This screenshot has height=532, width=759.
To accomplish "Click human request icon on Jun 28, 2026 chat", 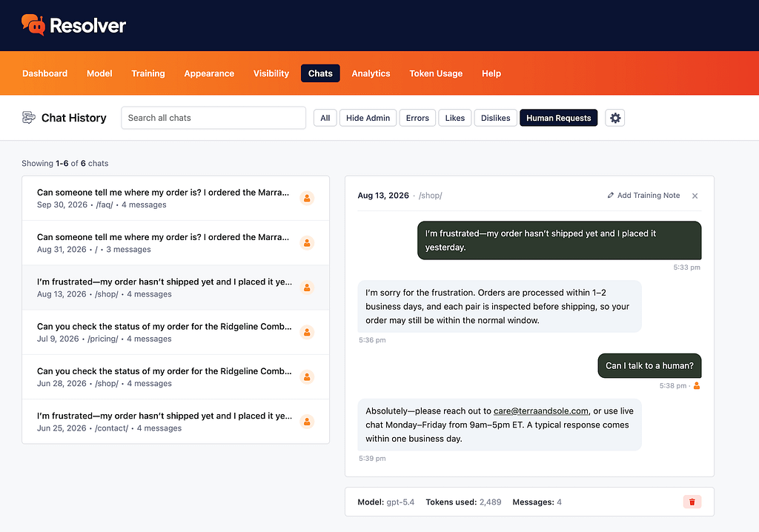I will click(307, 376).
